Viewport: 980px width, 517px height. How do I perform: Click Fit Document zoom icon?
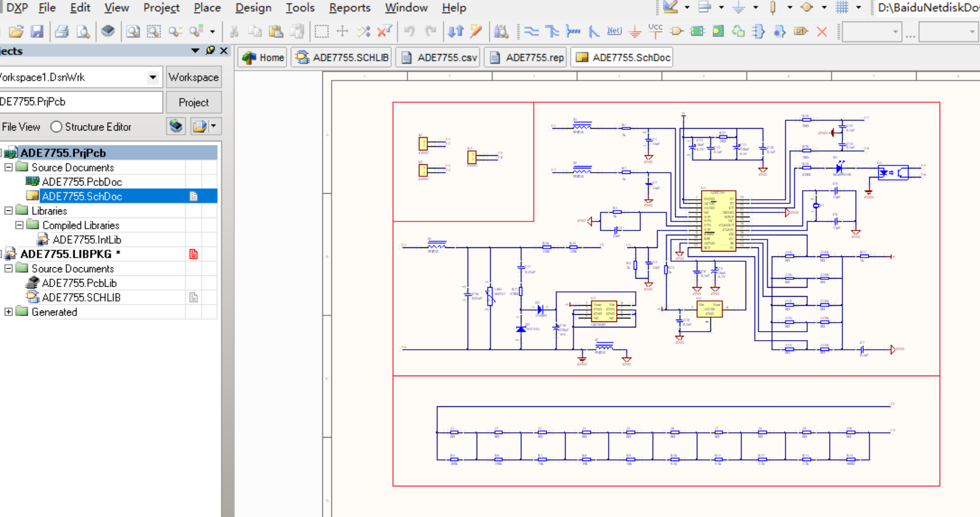(133, 31)
